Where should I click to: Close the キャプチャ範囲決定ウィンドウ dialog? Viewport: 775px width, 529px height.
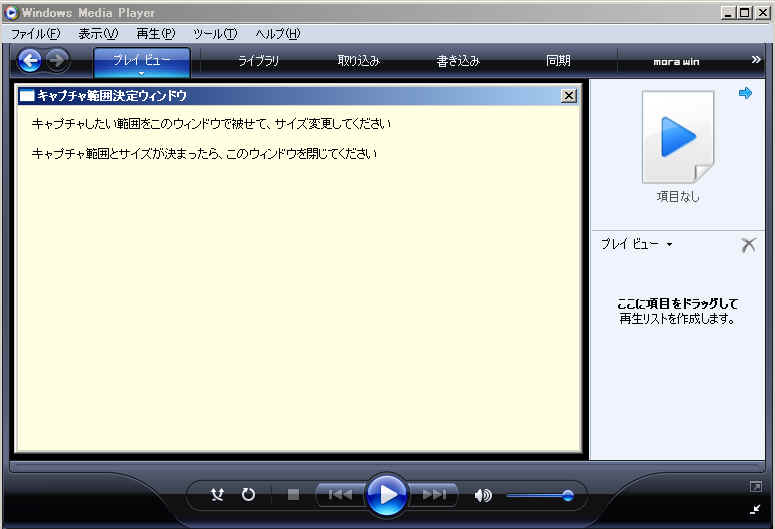tap(569, 95)
